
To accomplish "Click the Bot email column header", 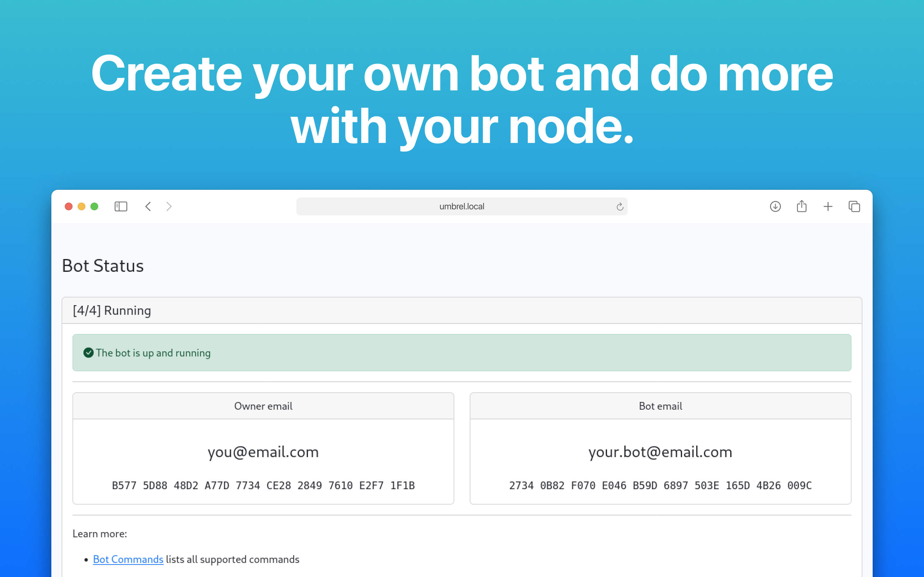I will (660, 406).
